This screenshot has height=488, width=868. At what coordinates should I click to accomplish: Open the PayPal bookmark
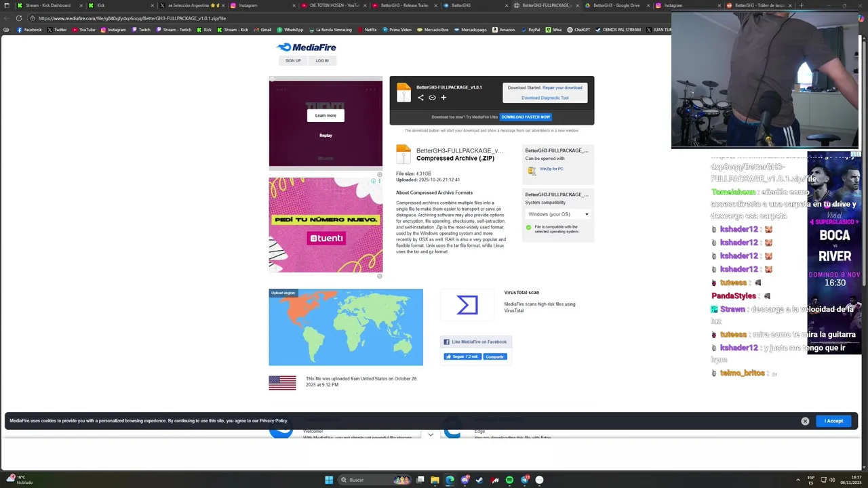530,30
